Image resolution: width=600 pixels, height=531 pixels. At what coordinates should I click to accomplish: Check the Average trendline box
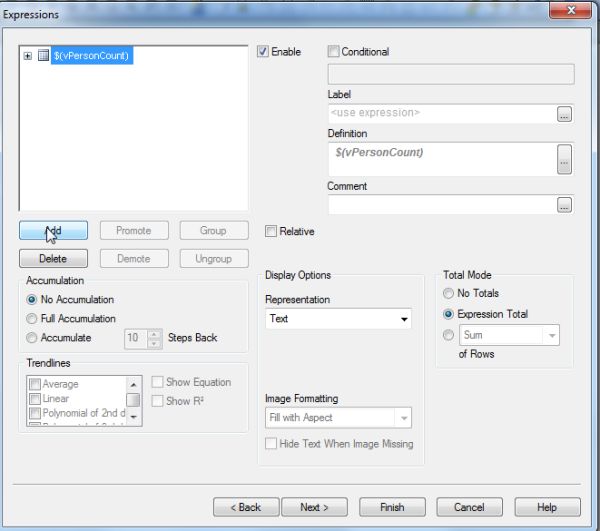click(x=35, y=384)
